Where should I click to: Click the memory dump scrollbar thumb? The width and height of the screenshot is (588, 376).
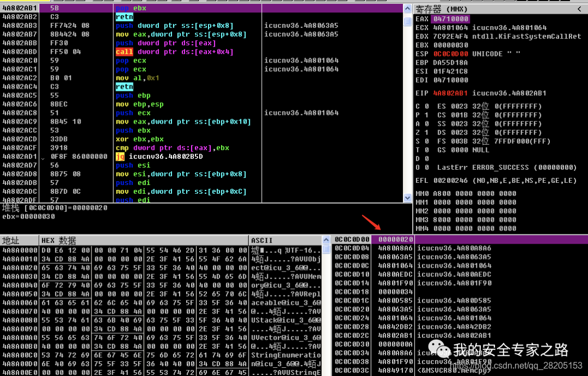point(326,249)
